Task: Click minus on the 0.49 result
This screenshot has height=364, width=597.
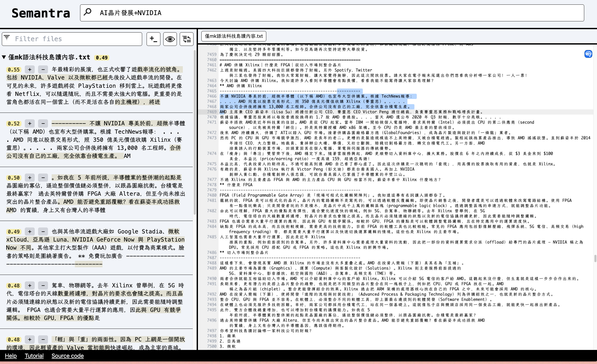Action: [x=43, y=232]
